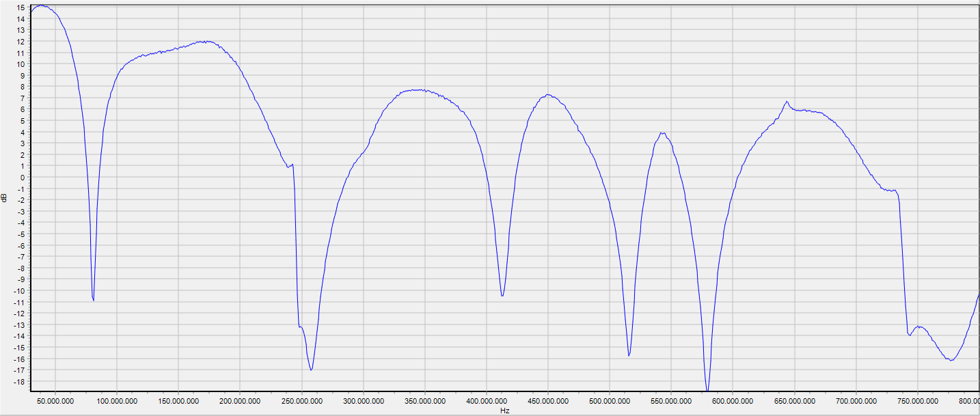Select the 500.000.000 x-axis tick label

click(609, 401)
